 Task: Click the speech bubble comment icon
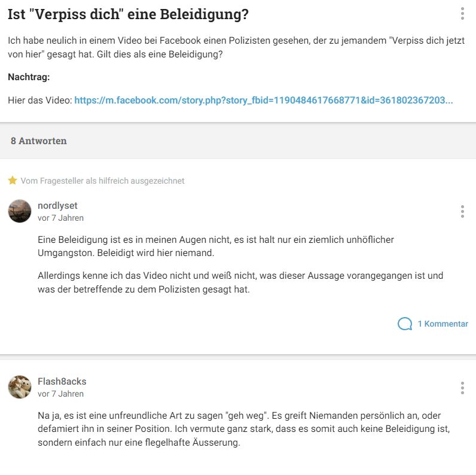(405, 324)
